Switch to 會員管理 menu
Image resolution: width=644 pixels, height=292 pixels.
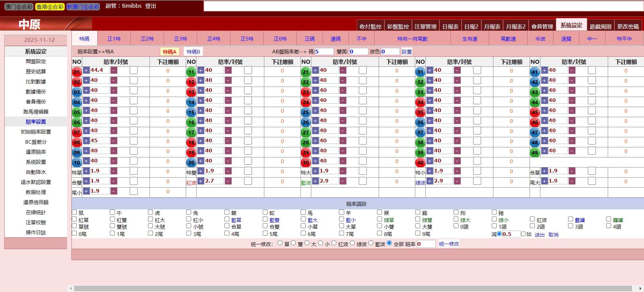pos(542,27)
